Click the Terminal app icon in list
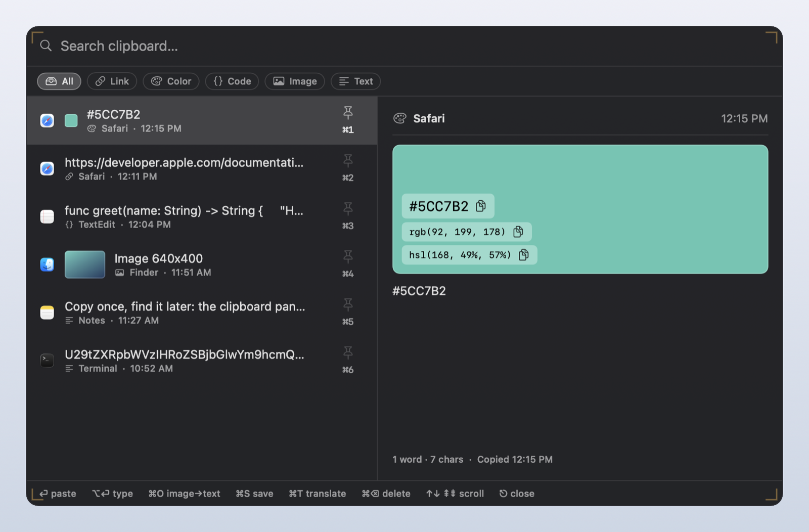 pos(47,361)
